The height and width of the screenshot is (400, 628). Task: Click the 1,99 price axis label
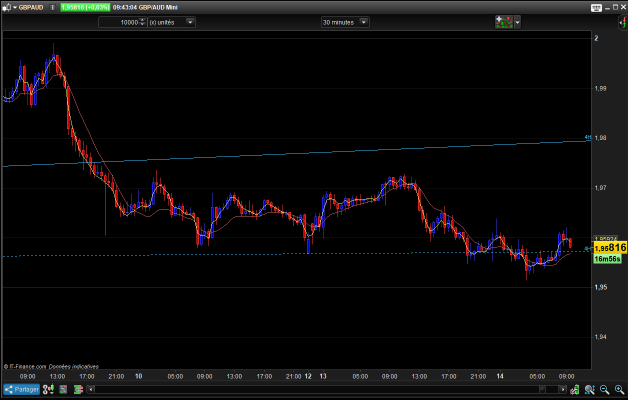coord(600,88)
